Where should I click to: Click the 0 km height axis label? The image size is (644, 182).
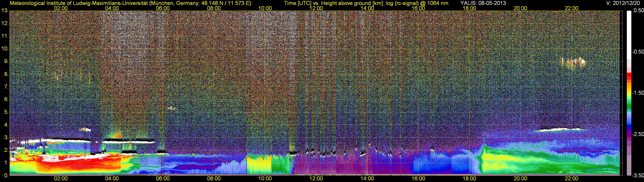coord(6,176)
